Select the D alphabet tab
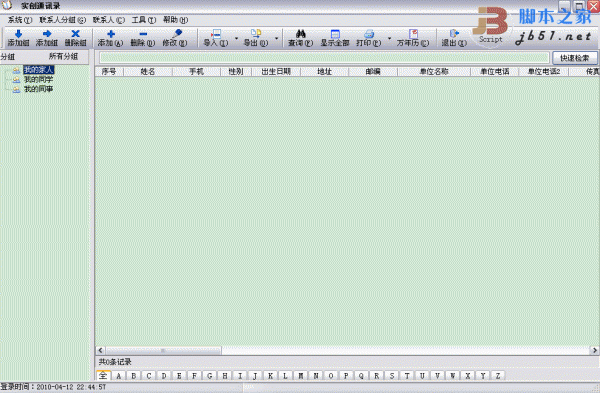Screen dimensions: 600x393 [164, 376]
